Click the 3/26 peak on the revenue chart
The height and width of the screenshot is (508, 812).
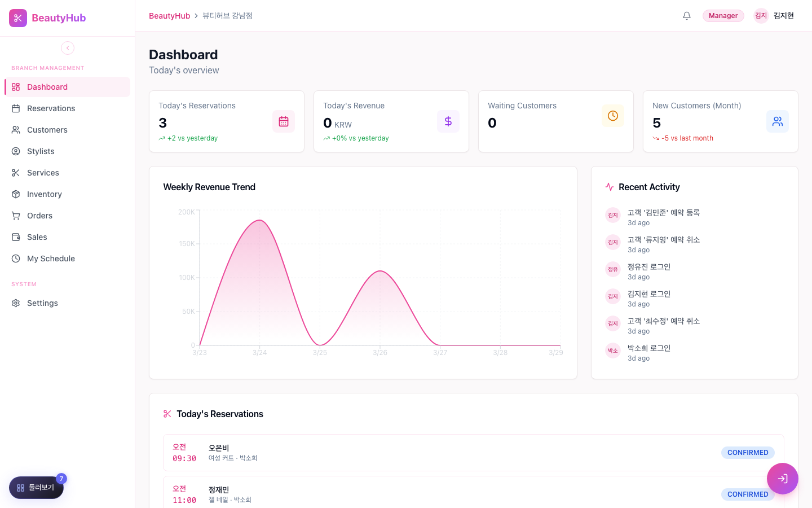(381, 271)
